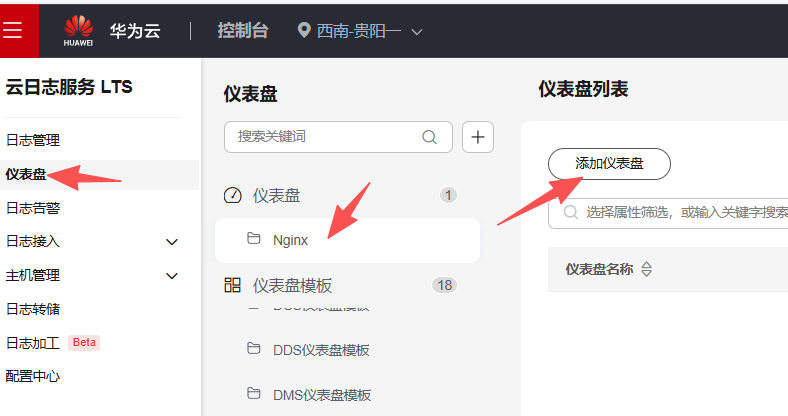Open the 西南-贵阳一 region dropdown
The width and height of the screenshot is (788, 416).
361,31
